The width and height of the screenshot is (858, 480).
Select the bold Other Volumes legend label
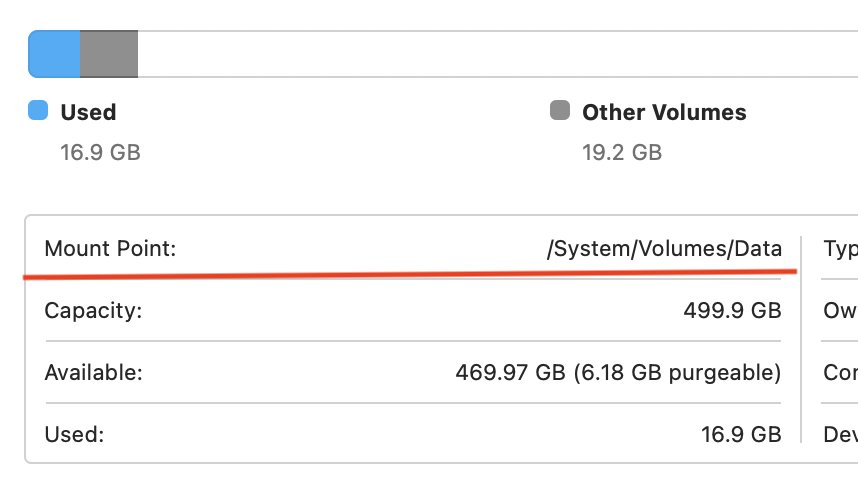[x=664, y=112]
